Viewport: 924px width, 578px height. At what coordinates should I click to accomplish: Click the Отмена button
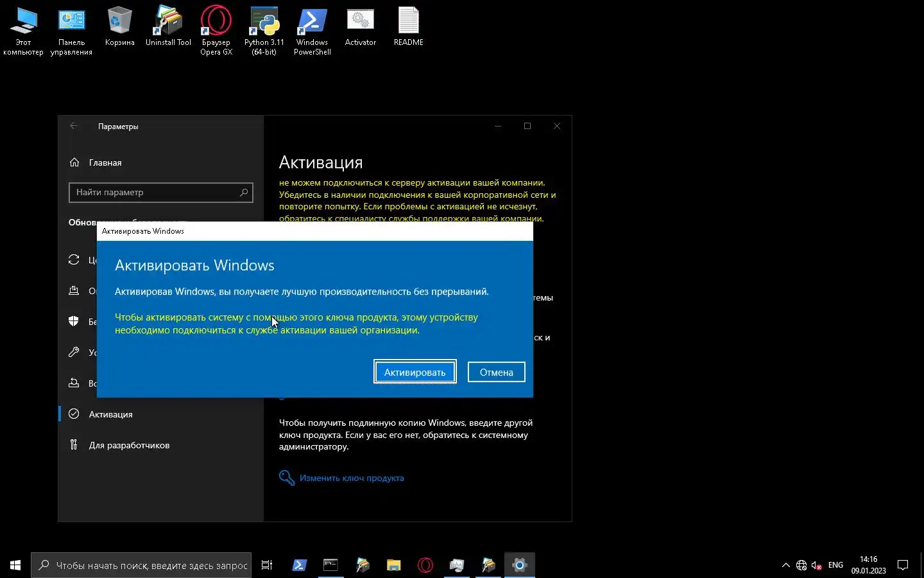(496, 372)
